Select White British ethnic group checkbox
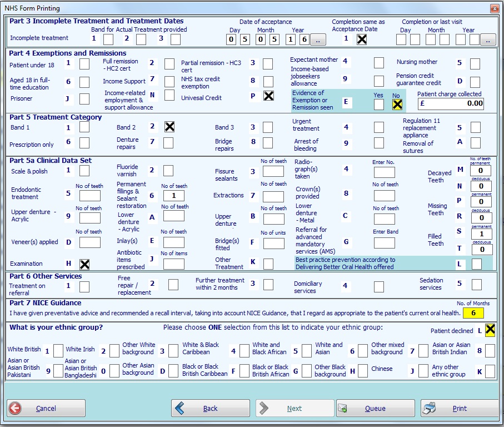The height and width of the screenshot is (427, 504). (58, 350)
